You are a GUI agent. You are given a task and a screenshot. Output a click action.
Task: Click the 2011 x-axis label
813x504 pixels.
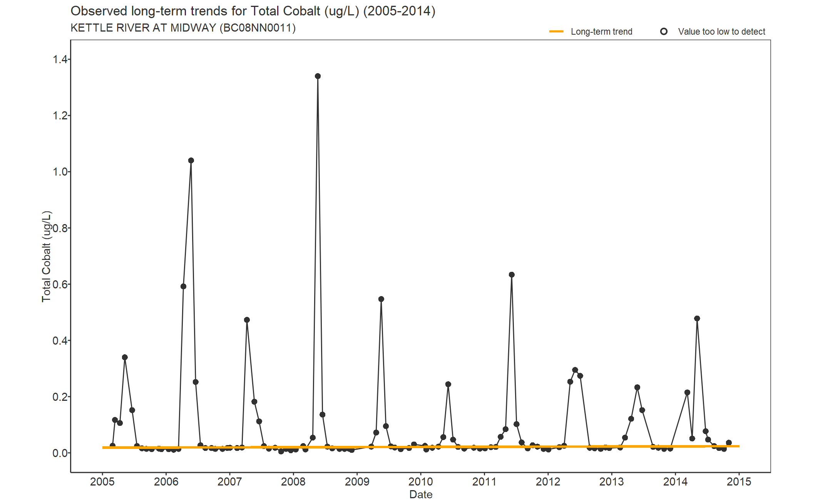tap(484, 481)
